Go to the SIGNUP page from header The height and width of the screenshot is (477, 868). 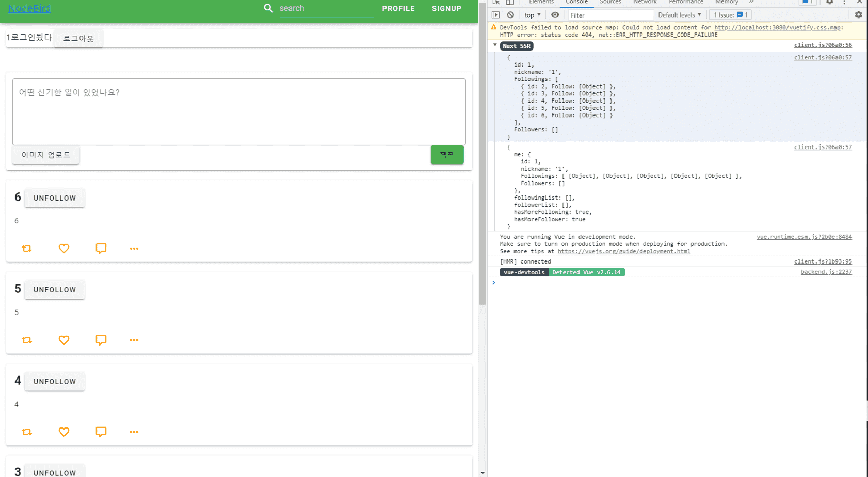[x=446, y=8]
